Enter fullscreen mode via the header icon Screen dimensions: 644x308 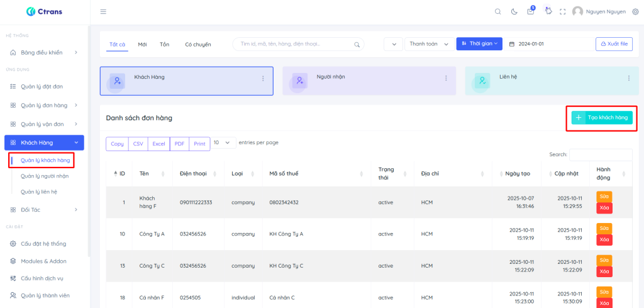click(563, 11)
